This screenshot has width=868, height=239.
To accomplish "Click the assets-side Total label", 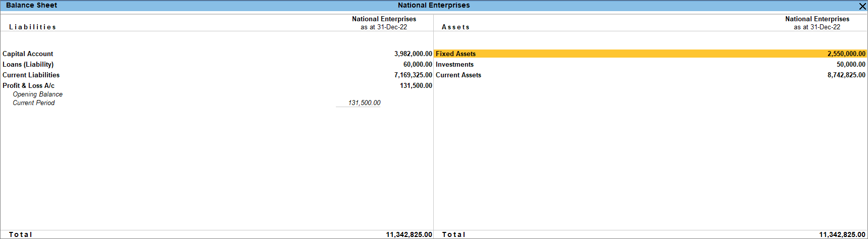I will [x=454, y=234].
